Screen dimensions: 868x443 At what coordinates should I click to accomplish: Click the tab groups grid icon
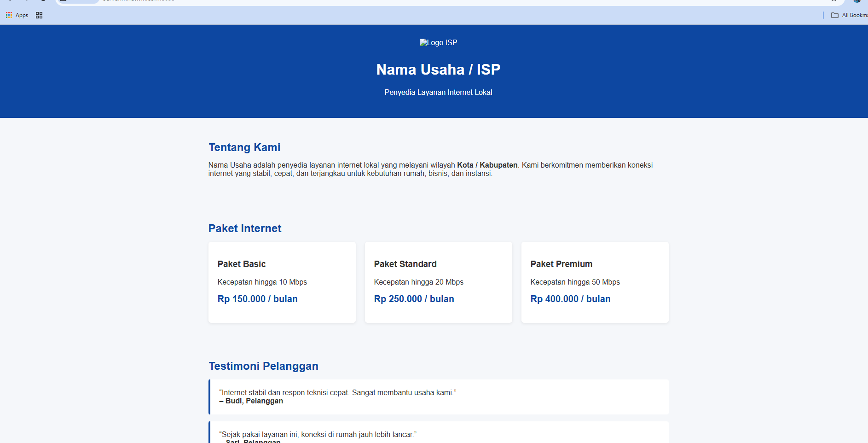tap(39, 15)
